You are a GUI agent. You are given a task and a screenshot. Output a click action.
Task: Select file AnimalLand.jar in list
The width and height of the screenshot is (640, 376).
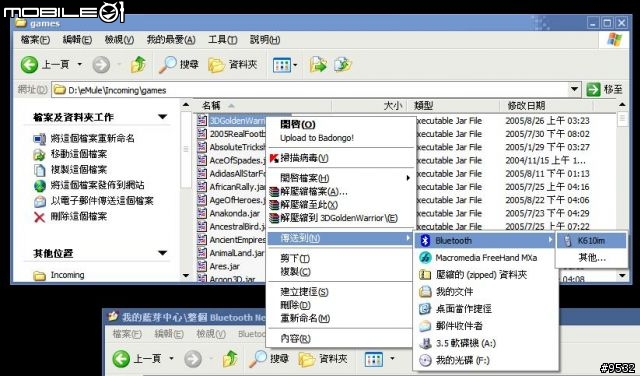pyautogui.click(x=237, y=253)
